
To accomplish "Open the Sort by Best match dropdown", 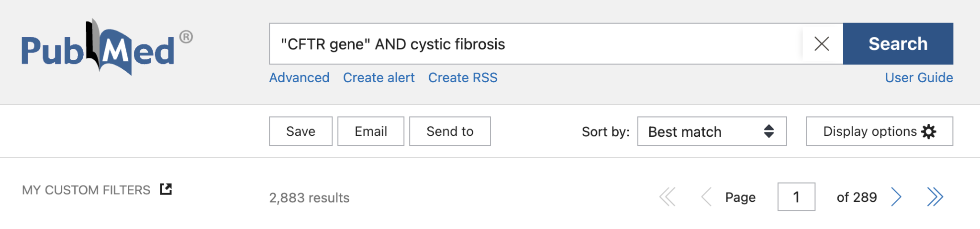I will coord(712,131).
